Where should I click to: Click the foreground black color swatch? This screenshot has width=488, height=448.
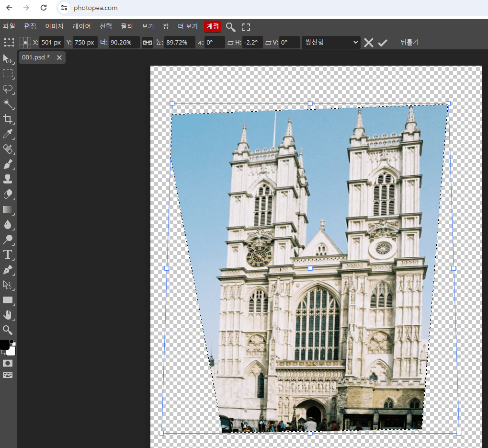[x=4, y=345]
